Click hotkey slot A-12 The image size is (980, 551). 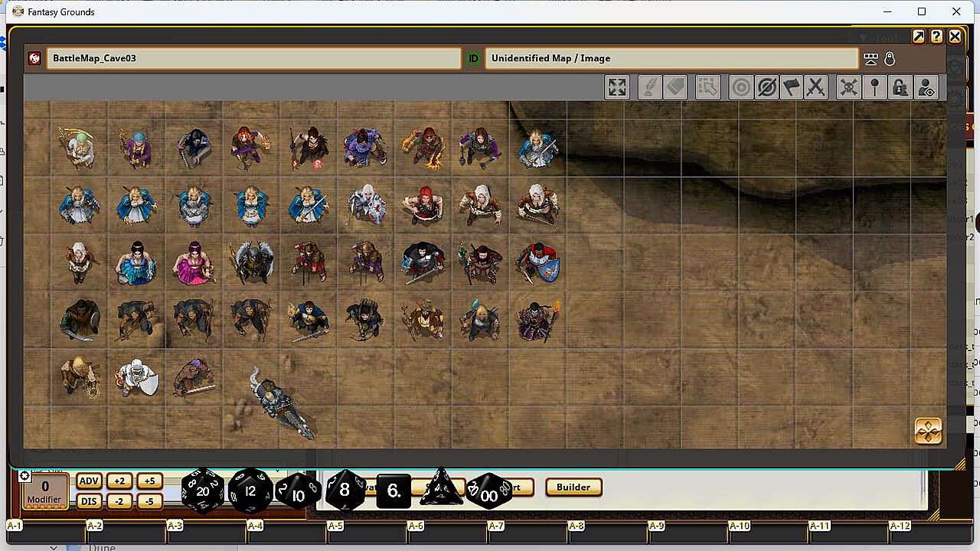coord(929,531)
